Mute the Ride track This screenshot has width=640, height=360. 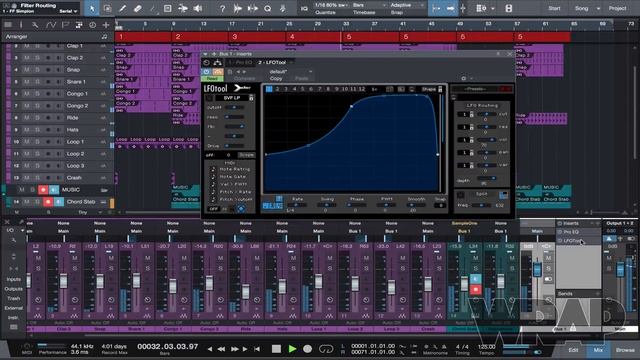27,118
